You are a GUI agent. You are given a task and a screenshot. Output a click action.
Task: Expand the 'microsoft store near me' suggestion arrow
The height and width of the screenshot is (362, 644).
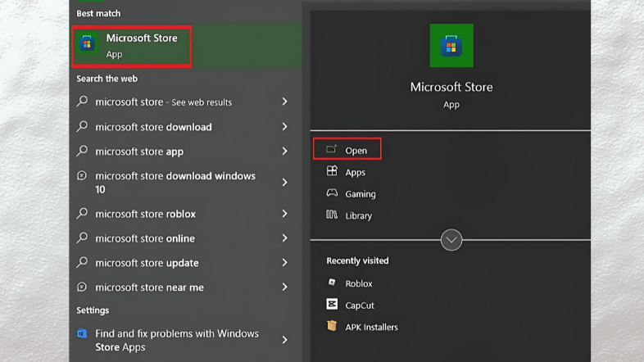284,287
